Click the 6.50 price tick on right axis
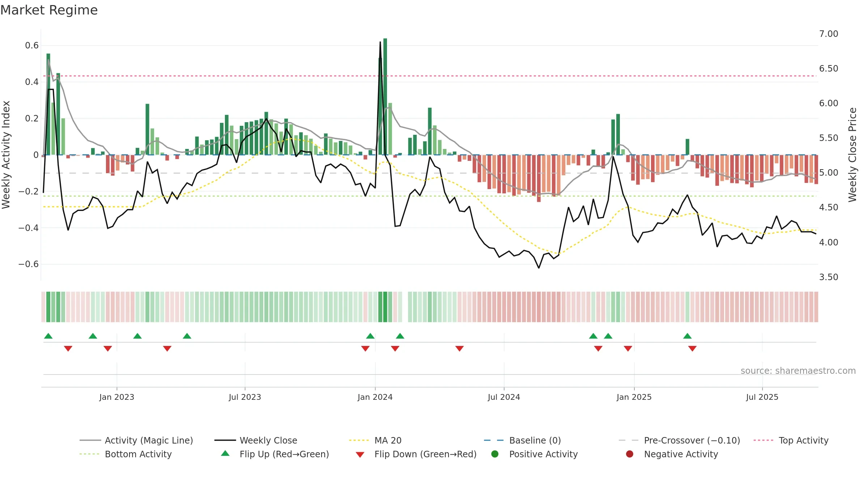The height and width of the screenshot is (488, 868). pos(829,68)
